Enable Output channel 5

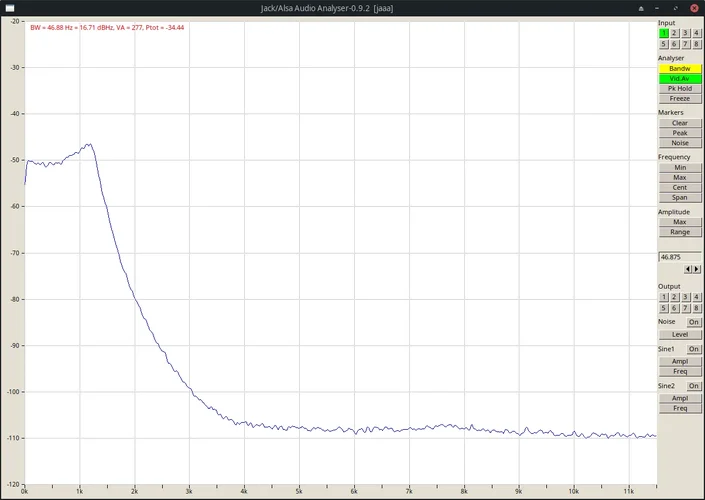664,308
